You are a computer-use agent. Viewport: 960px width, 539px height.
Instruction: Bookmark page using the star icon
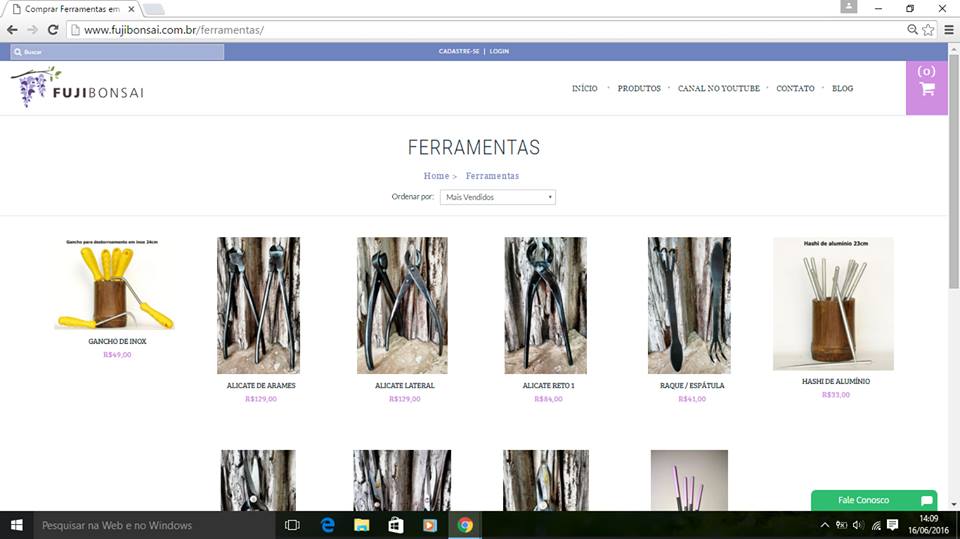(x=928, y=30)
